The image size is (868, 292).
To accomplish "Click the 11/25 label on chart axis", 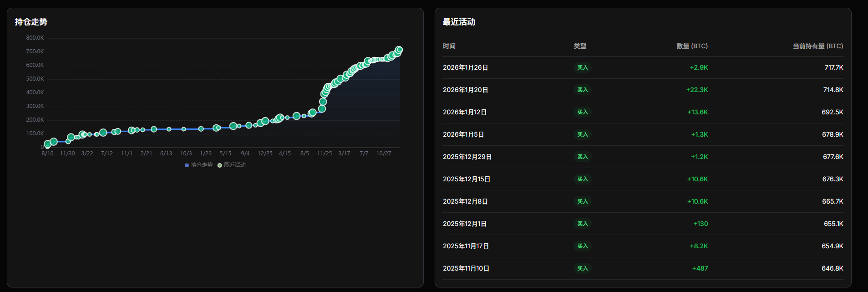I will (x=324, y=154).
